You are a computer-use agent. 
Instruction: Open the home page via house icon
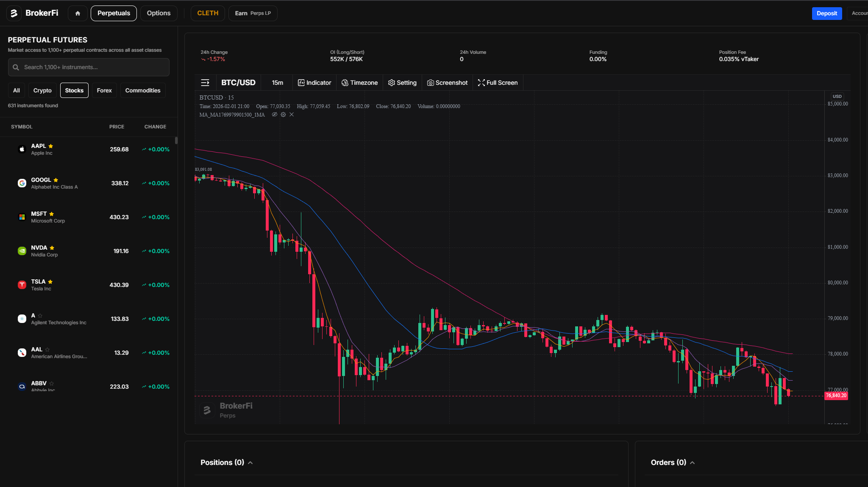[x=78, y=13]
